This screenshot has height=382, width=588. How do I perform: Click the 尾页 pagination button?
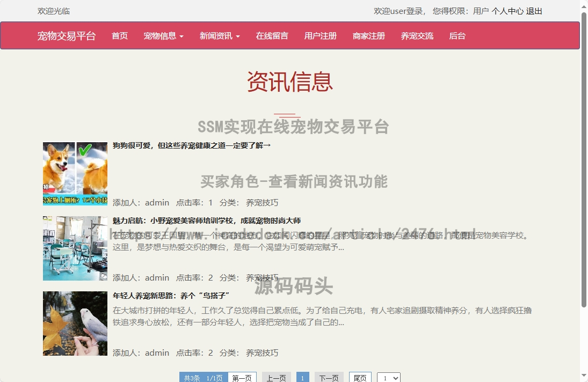point(360,378)
